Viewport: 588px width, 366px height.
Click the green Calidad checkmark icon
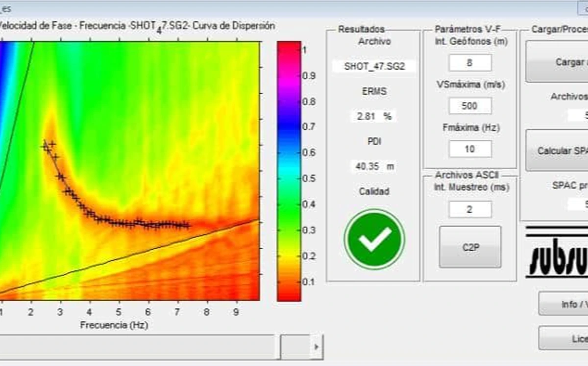pos(374,239)
